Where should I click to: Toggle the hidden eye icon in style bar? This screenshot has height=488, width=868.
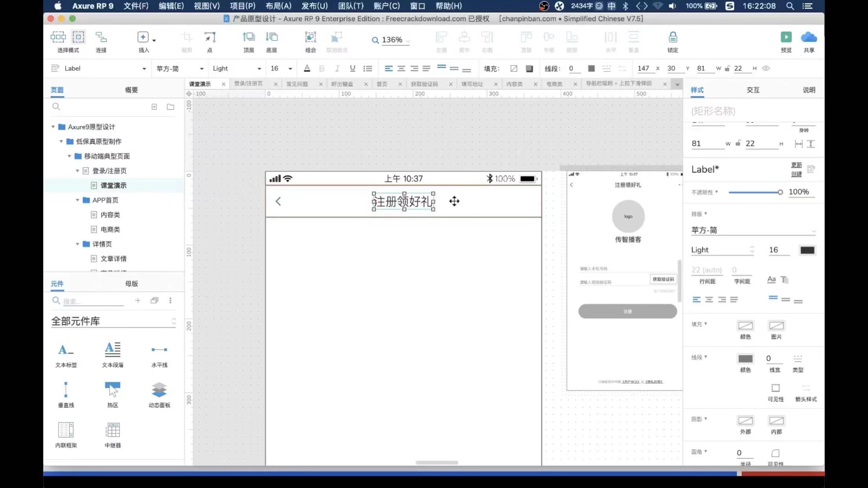tap(766, 68)
